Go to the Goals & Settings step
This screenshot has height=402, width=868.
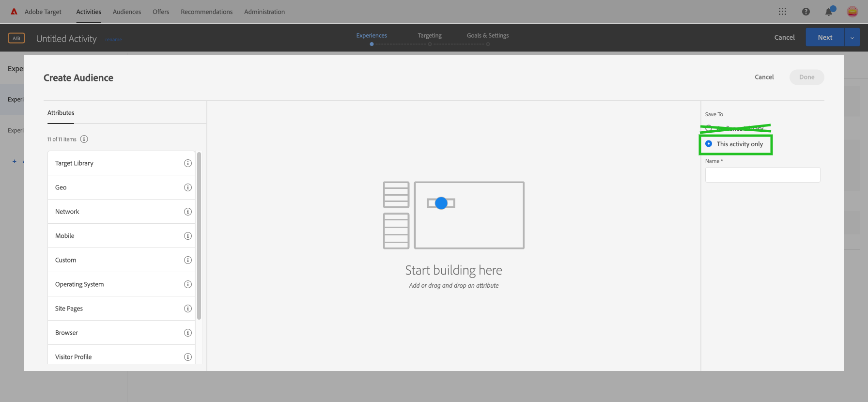(488, 36)
